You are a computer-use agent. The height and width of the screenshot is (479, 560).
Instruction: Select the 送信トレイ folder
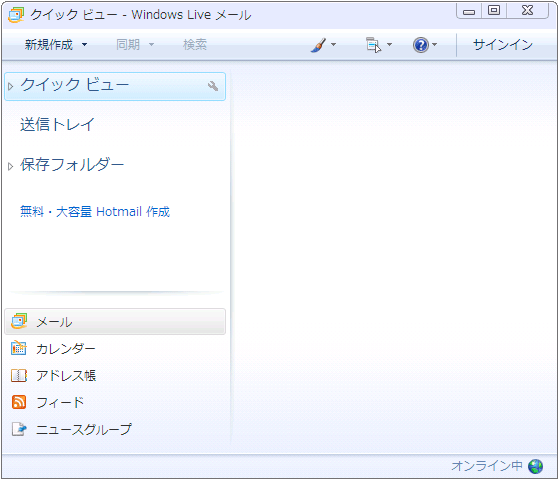click(x=57, y=125)
